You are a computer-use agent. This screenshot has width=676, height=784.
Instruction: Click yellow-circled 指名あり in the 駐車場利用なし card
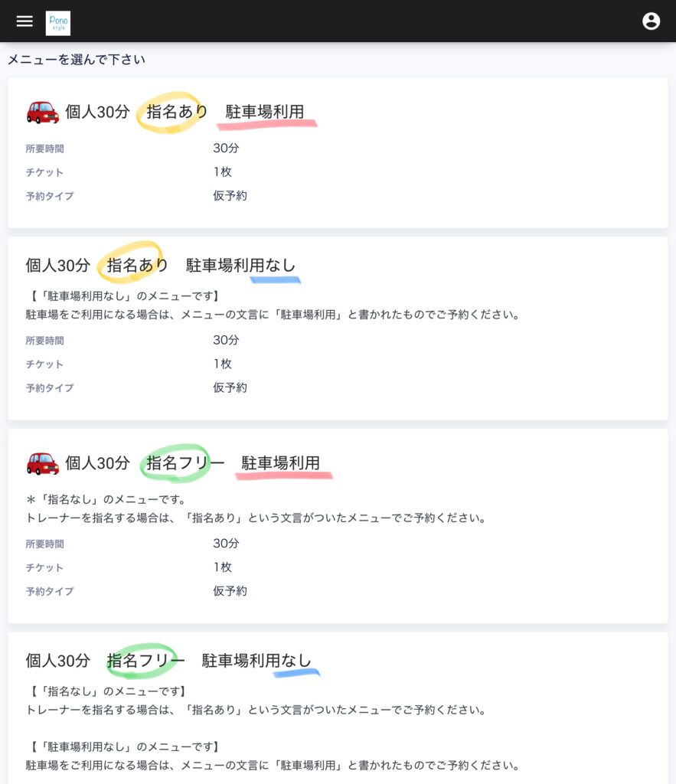tap(137, 266)
